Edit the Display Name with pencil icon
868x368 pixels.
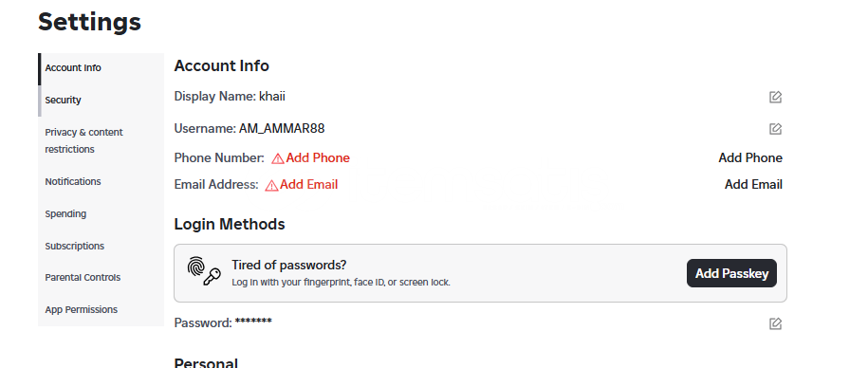pos(775,98)
